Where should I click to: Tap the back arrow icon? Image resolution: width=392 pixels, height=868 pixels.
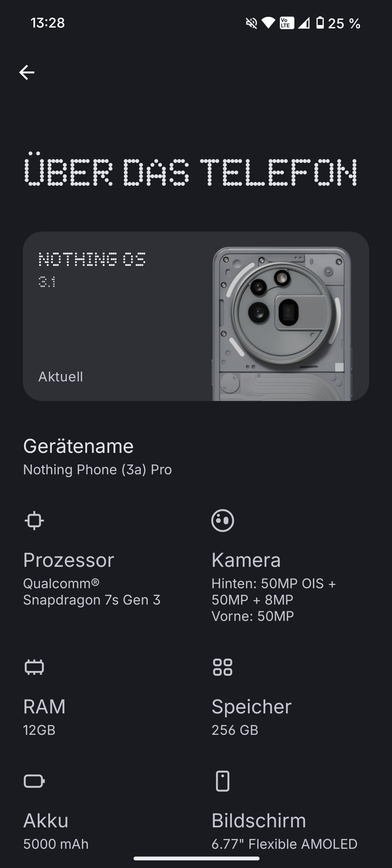[x=27, y=73]
